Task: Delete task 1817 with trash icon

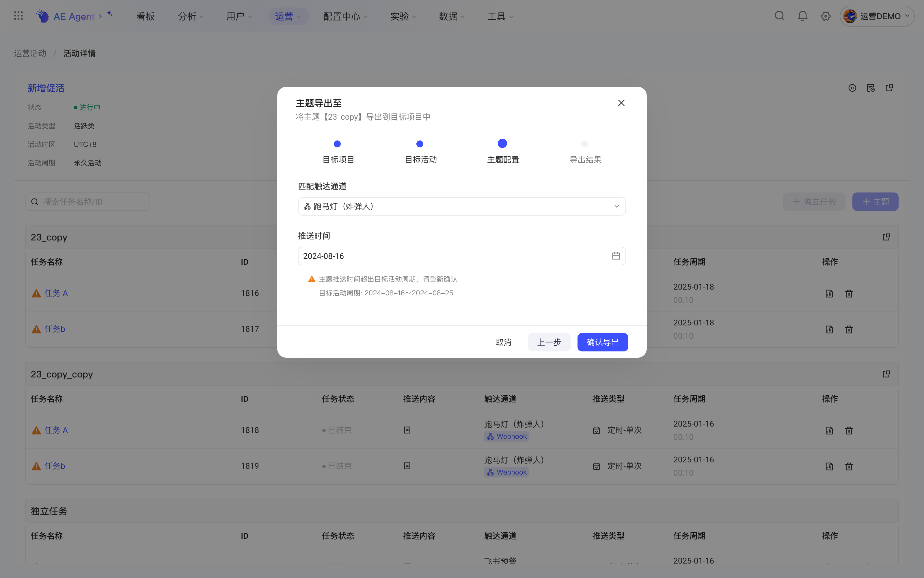Action: coord(849,329)
